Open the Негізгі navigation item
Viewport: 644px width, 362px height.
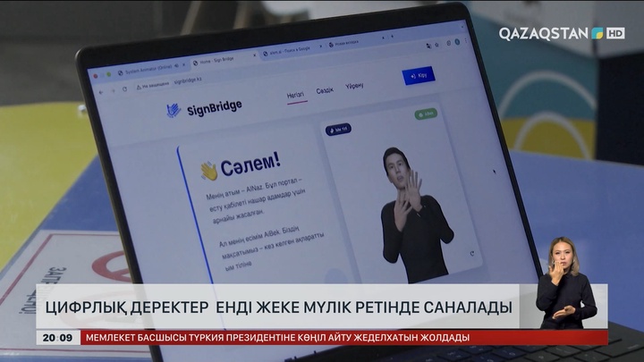pyautogui.click(x=296, y=96)
